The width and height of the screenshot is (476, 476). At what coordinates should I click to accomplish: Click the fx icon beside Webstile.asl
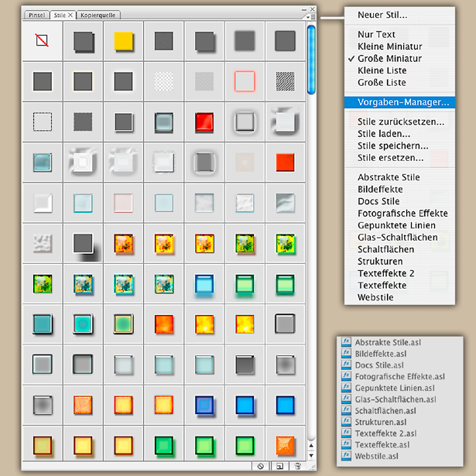coord(346,456)
